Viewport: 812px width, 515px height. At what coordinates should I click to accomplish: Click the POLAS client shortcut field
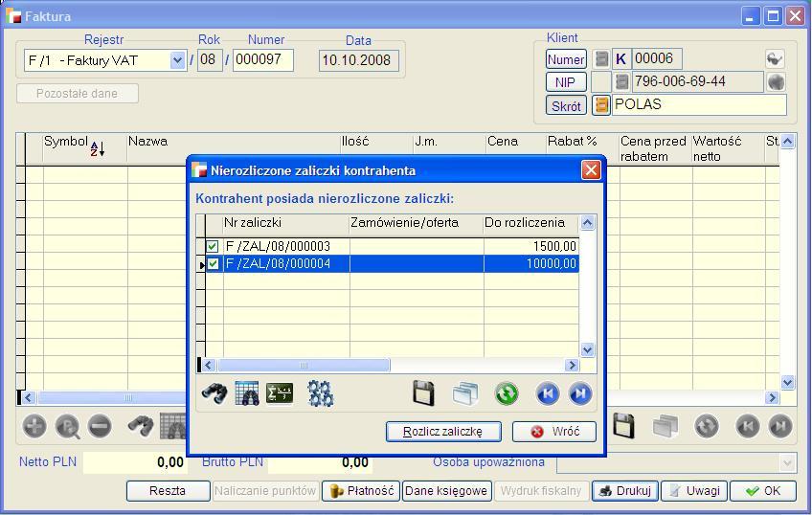tap(699, 105)
